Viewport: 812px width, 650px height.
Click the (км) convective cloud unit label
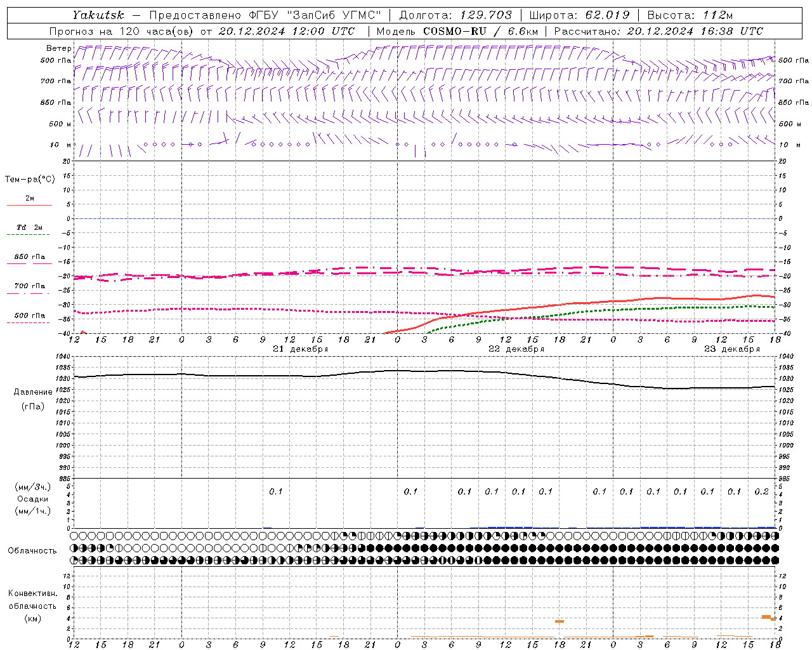point(32,619)
